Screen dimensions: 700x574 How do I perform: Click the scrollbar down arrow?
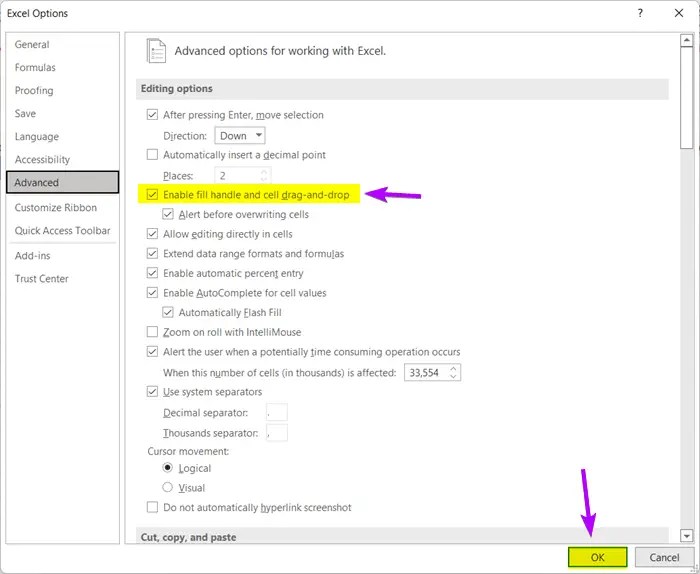(x=687, y=535)
